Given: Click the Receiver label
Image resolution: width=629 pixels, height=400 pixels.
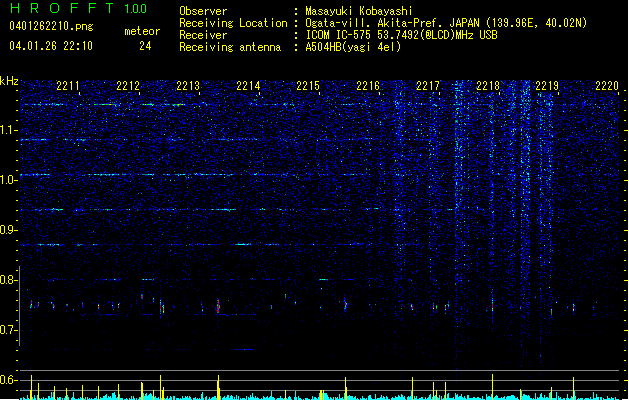Looking at the screenshot, I should pos(203,35).
